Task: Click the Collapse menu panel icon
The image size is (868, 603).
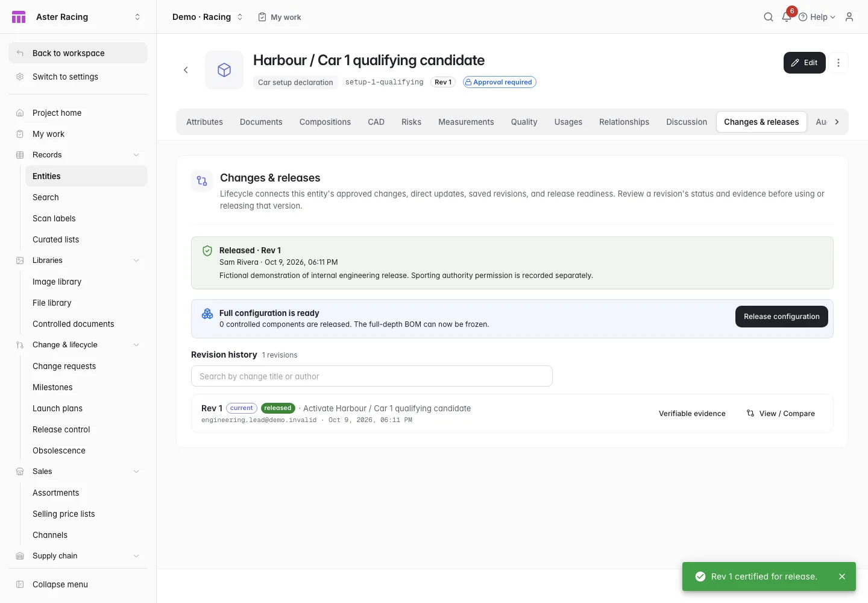Action: (x=20, y=584)
